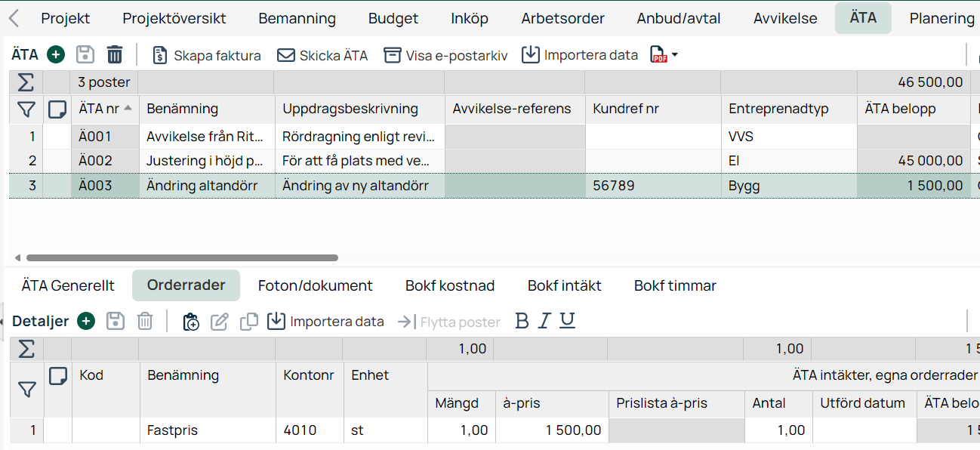980x450 pixels.
Task: Toggle bold formatting button
Action: [522, 321]
